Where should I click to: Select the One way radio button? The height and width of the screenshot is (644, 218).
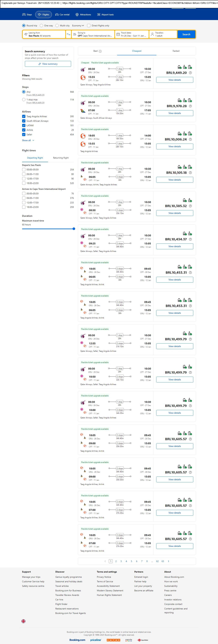coord(42,26)
